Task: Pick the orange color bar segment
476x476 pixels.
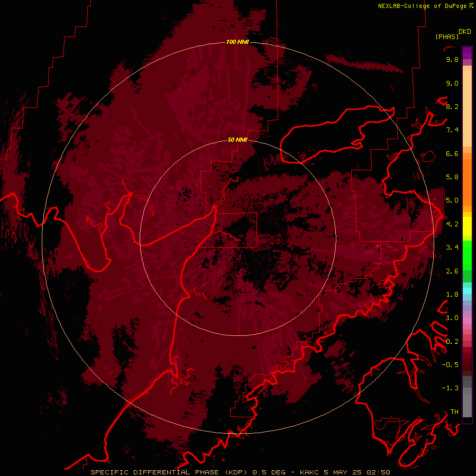Action: [467, 182]
